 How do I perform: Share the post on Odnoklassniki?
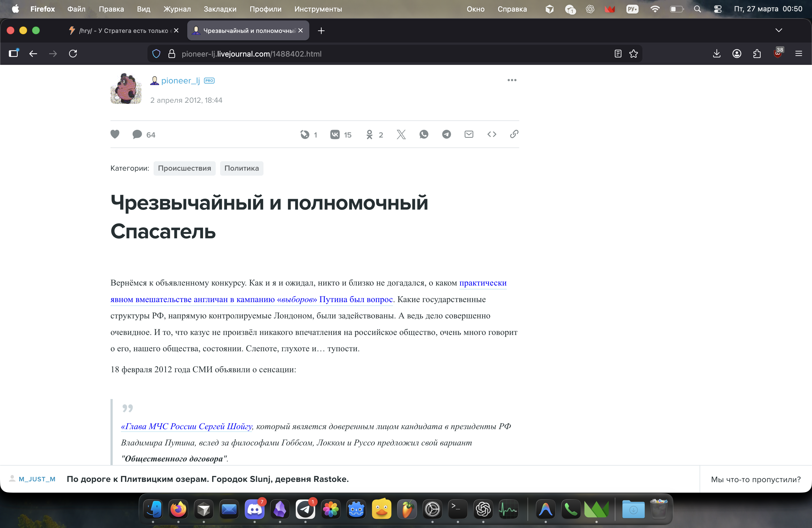[x=374, y=135]
